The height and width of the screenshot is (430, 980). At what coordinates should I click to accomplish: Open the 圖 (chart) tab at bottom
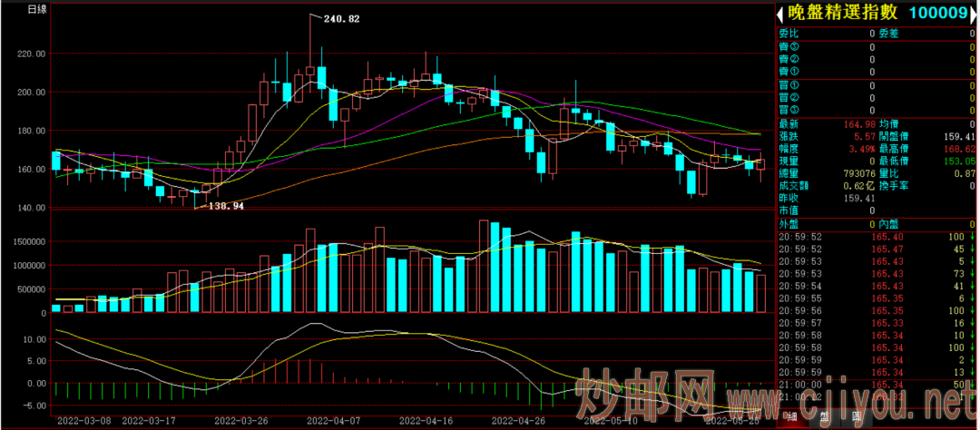click(856, 418)
